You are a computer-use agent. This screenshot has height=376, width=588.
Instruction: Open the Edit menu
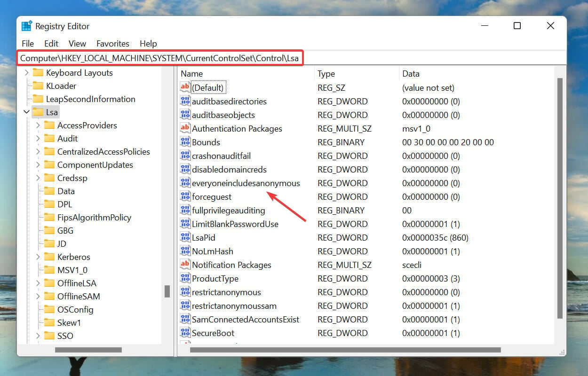tap(51, 43)
